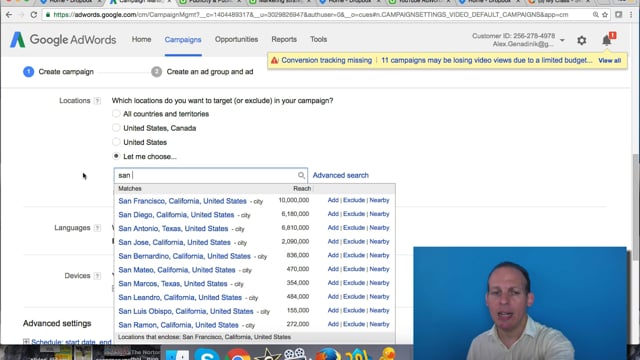Click the zoom magnifier in address bar
The image size is (640, 360).
pos(596,15)
